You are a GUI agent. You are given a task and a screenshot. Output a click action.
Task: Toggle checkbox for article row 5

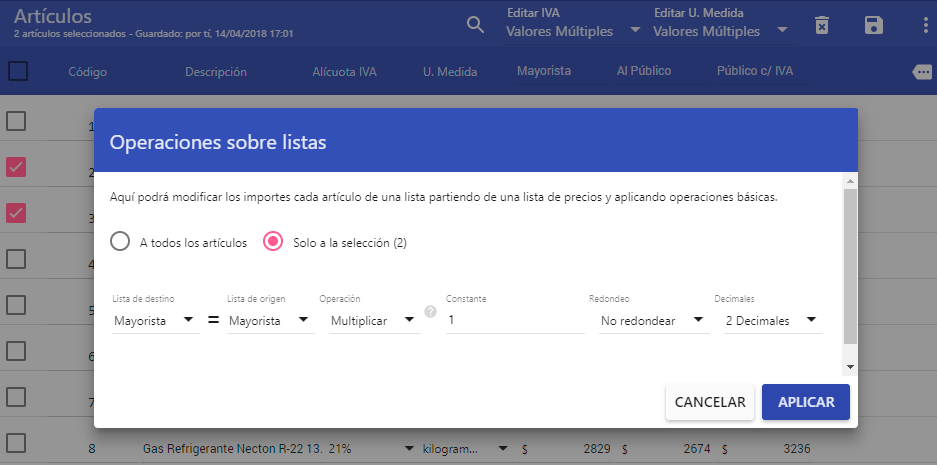click(x=16, y=305)
